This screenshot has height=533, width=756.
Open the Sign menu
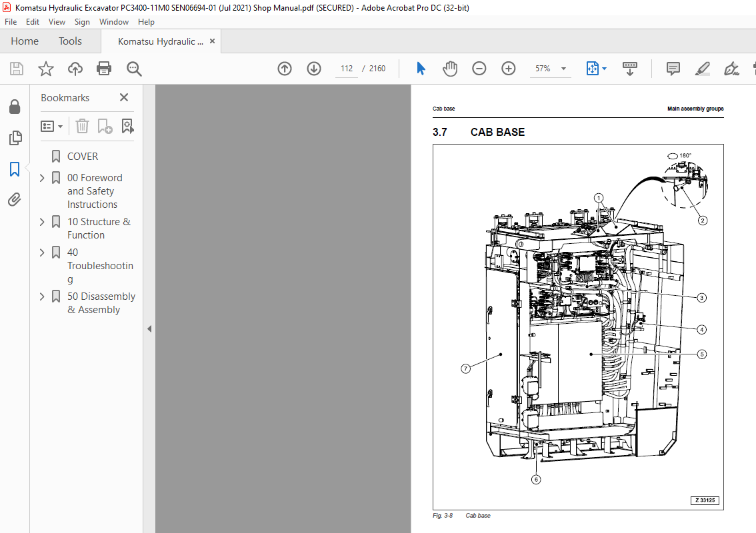pyautogui.click(x=82, y=22)
